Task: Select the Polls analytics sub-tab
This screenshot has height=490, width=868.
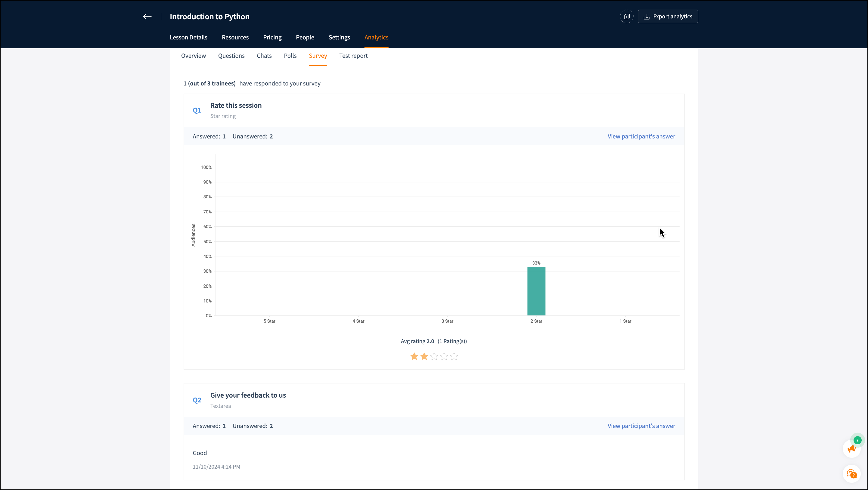Action: click(290, 56)
